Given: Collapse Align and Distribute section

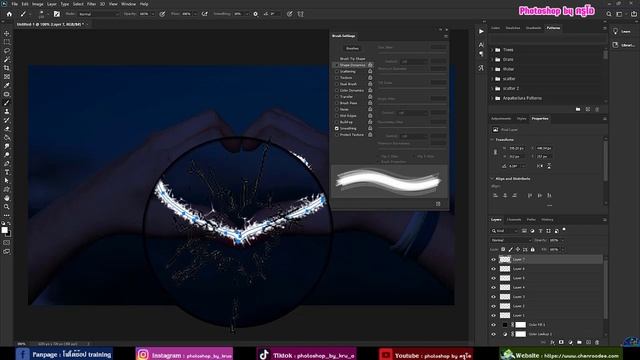Looking at the screenshot, I should (492, 179).
